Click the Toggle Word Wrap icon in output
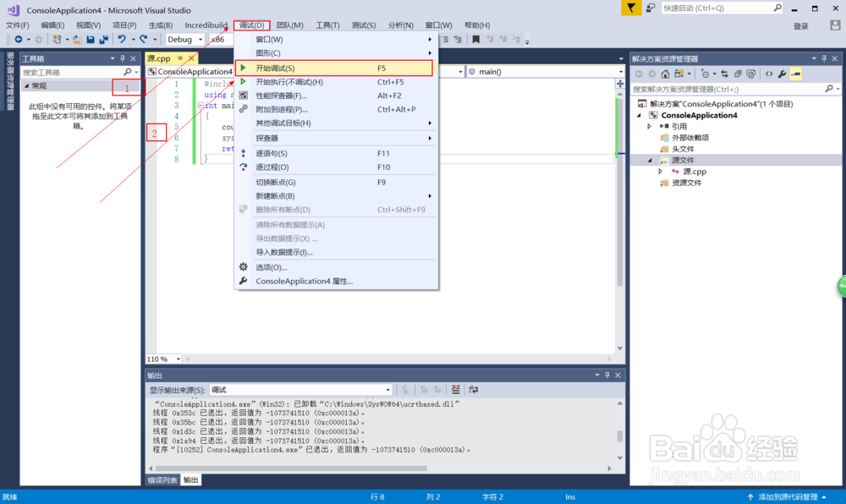 coord(473,390)
